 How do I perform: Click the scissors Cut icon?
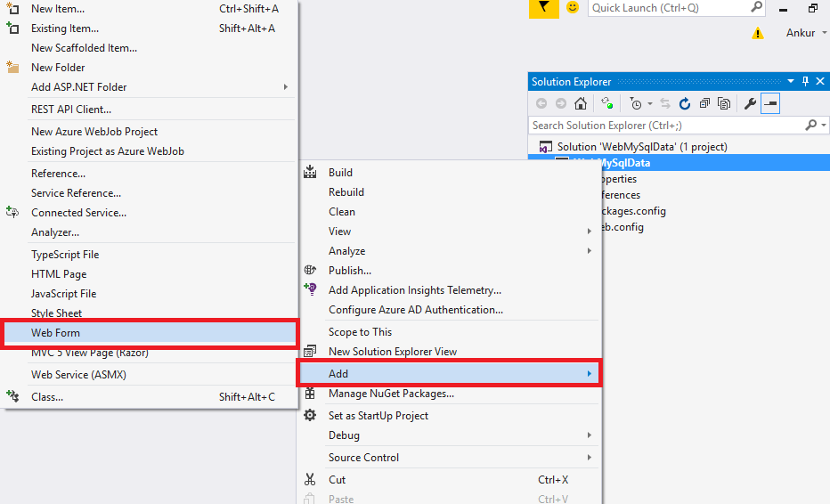coord(310,479)
